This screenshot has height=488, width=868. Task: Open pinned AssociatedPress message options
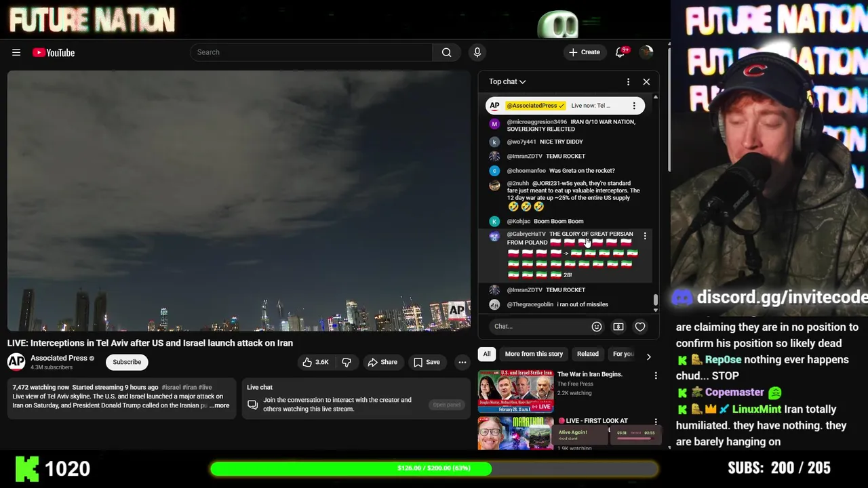point(634,106)
